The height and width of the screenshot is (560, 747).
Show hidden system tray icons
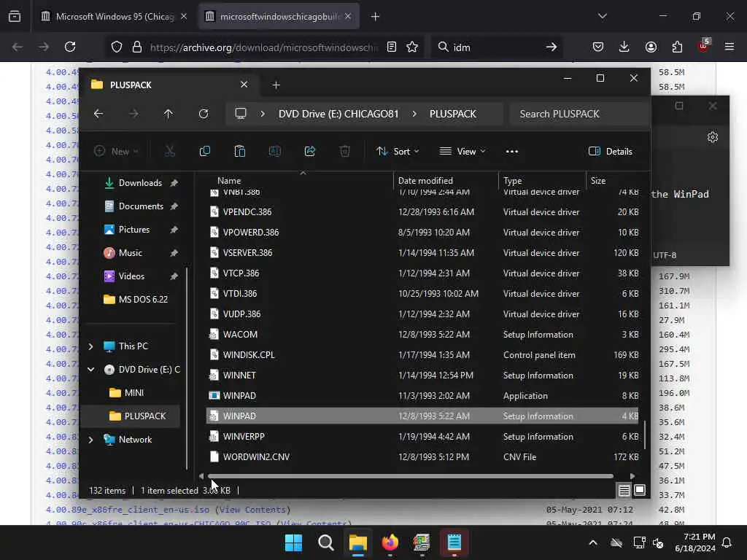click(x=592, y=542)
